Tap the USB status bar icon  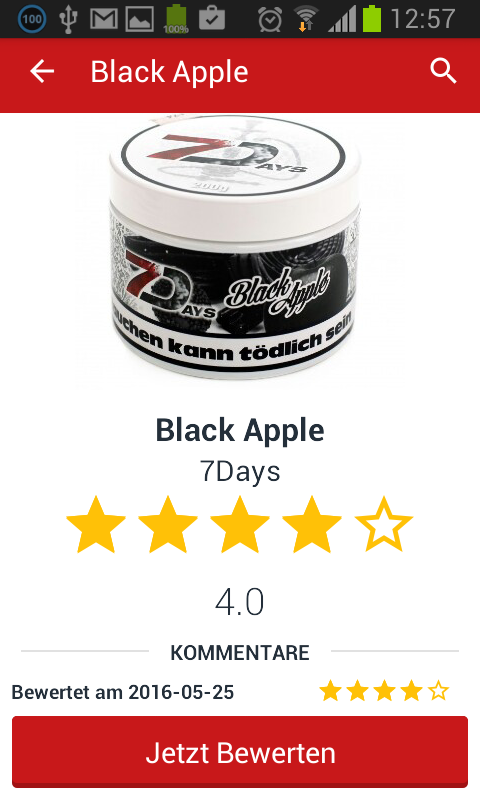68,19
